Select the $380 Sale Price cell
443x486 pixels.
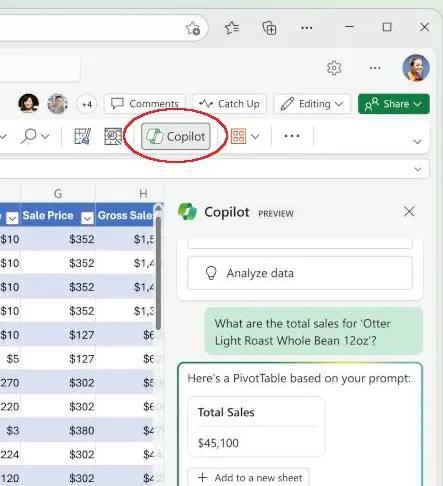click(x=58, y=430)
